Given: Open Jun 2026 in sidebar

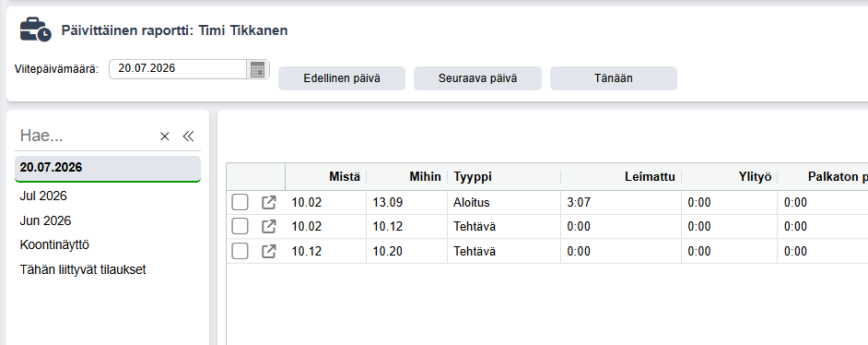Looking at the screenshot, I should pyautogui.click(x=45, y=221).
